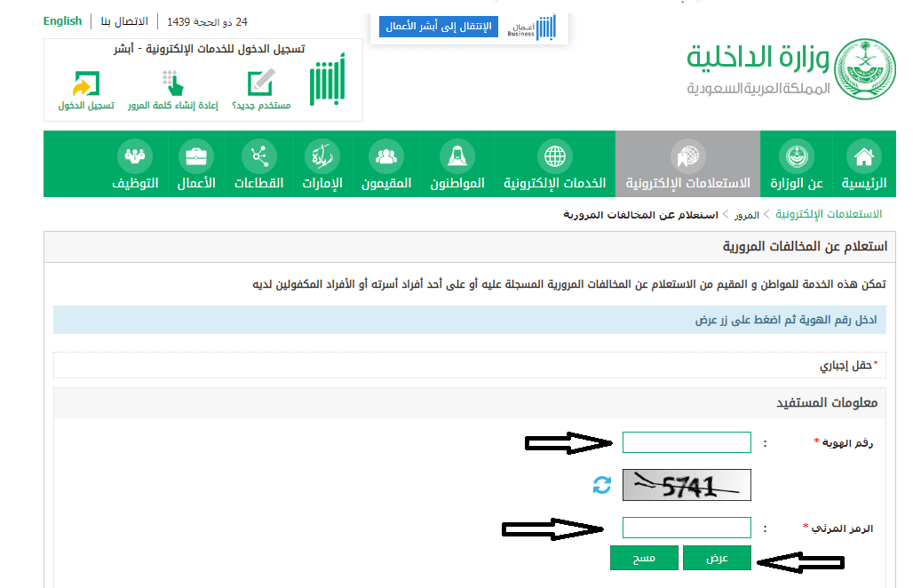Open the New User registration icon
913x588 pixels.
click(x=261, y=83)
